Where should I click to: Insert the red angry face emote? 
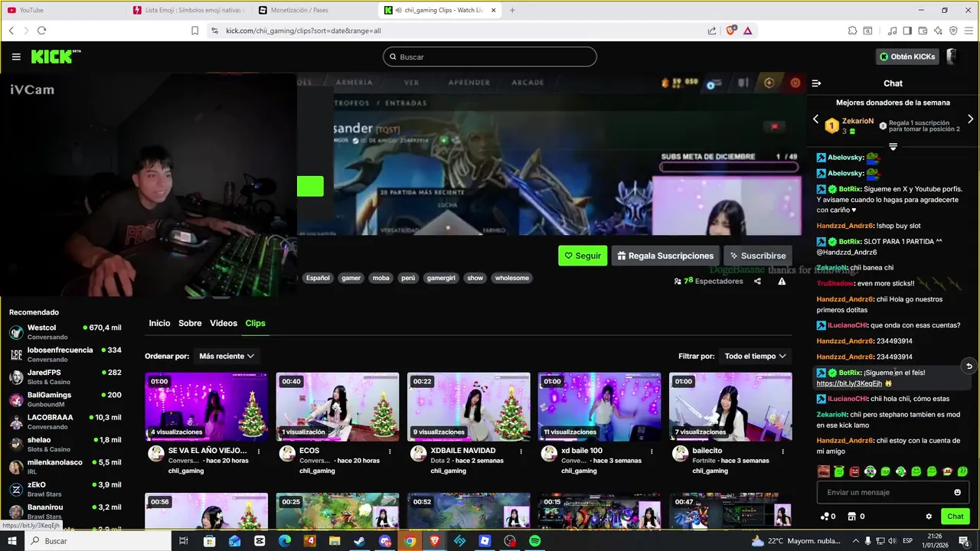pos(854,471)
